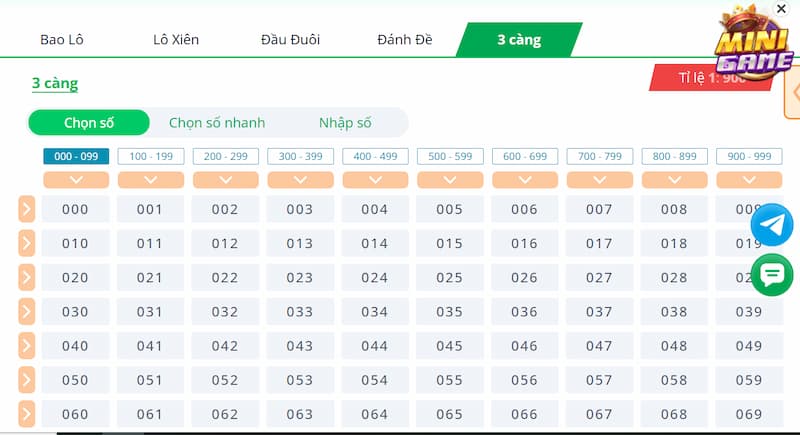The image size is (800, 435).
Task: Click the underlined 3 càng link
Action: tap(54, 84)
